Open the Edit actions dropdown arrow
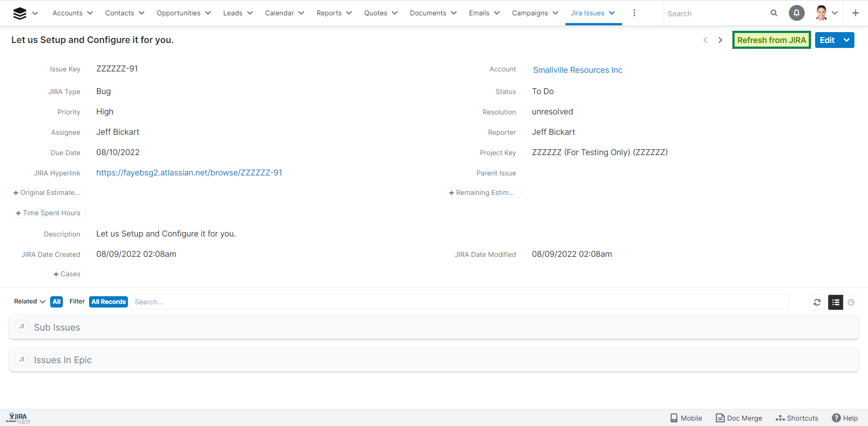 (x=847, y=40)
